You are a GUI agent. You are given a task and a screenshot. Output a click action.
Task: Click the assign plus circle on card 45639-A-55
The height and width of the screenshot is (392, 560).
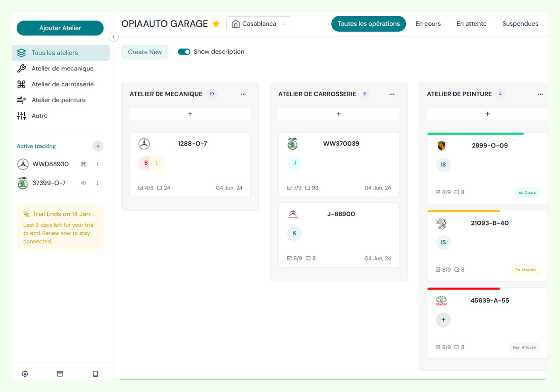pyautogui.click(x=443, y=320)
